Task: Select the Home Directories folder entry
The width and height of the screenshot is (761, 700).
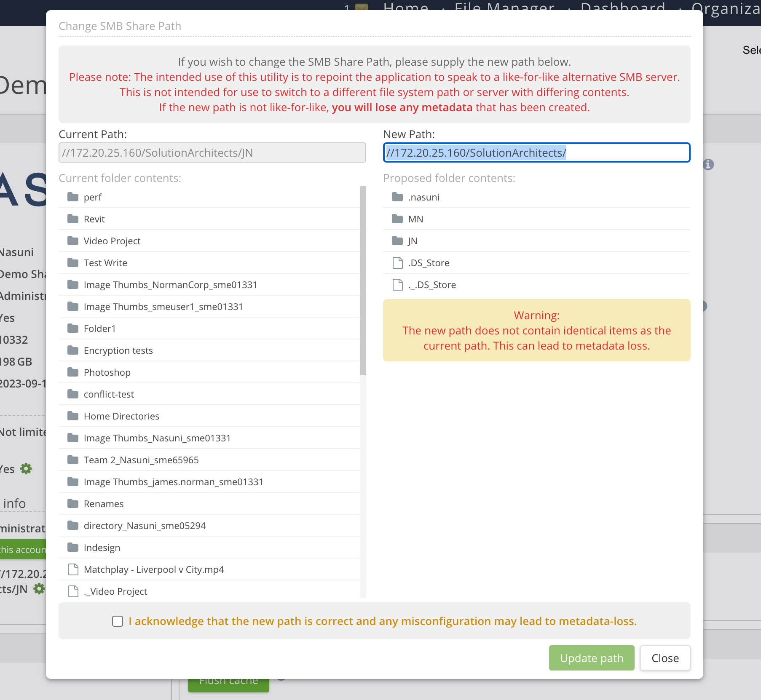Action: point(209,416)
